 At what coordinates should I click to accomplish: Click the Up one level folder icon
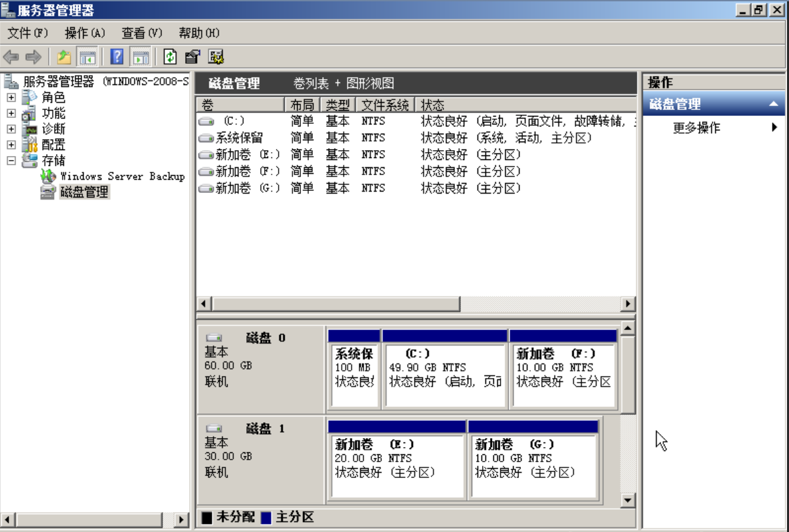tap(64, 57)
